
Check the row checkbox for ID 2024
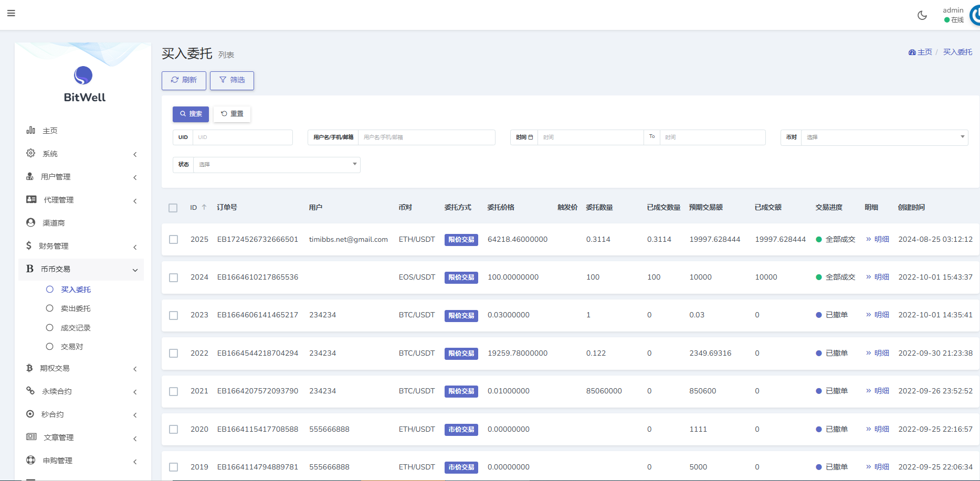coord(174,277)
